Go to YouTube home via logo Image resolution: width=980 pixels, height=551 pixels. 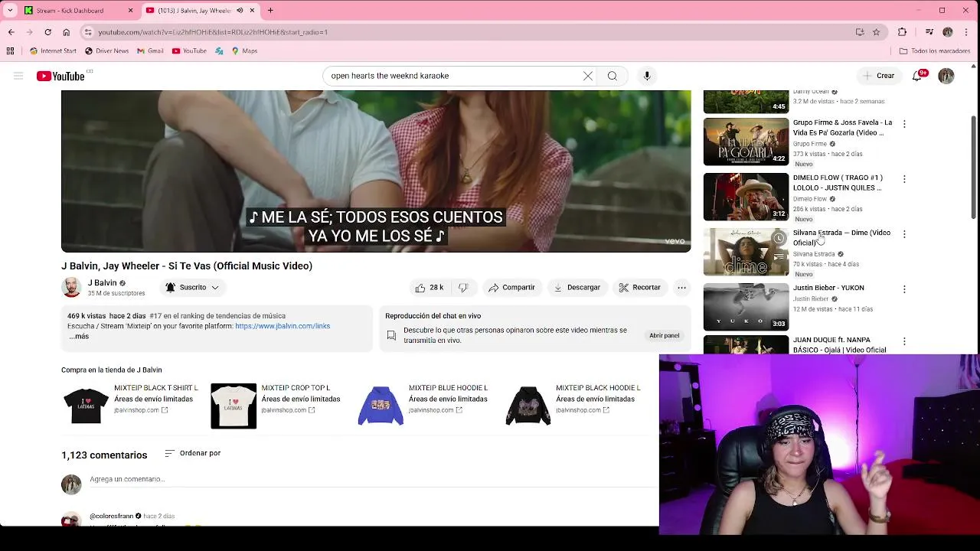click(x=60, y=76)
